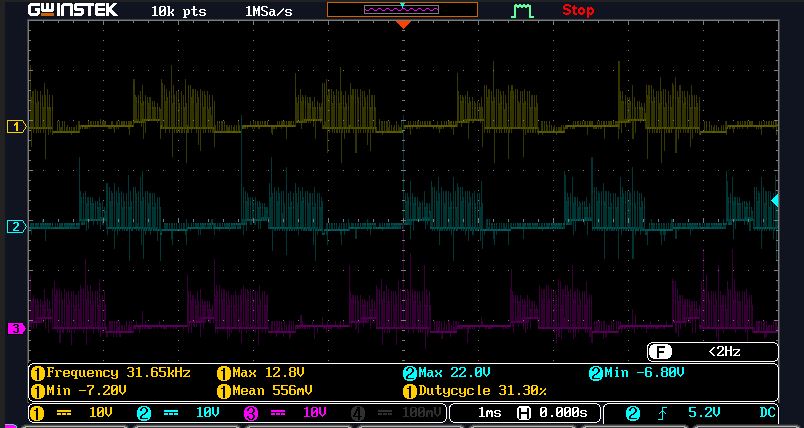Click the F frequency counter box
This screenshot has width=804, height=428.
click(713, 352)
